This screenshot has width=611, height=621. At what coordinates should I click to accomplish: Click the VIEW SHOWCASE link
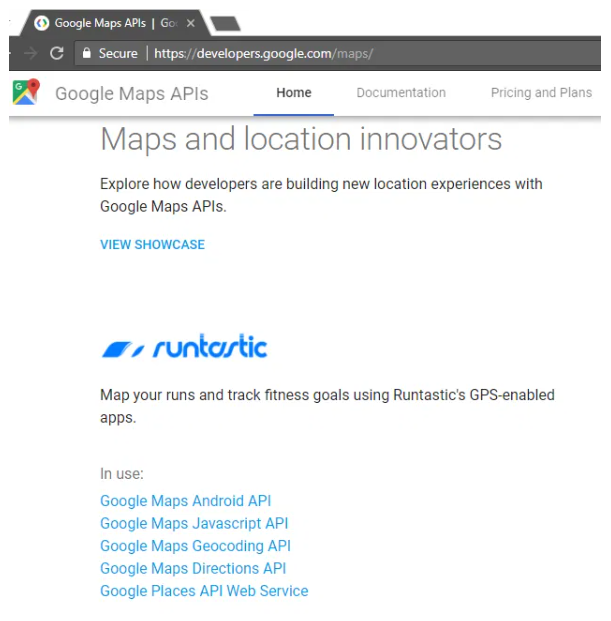pyautogui.click(x=152, y=244)
